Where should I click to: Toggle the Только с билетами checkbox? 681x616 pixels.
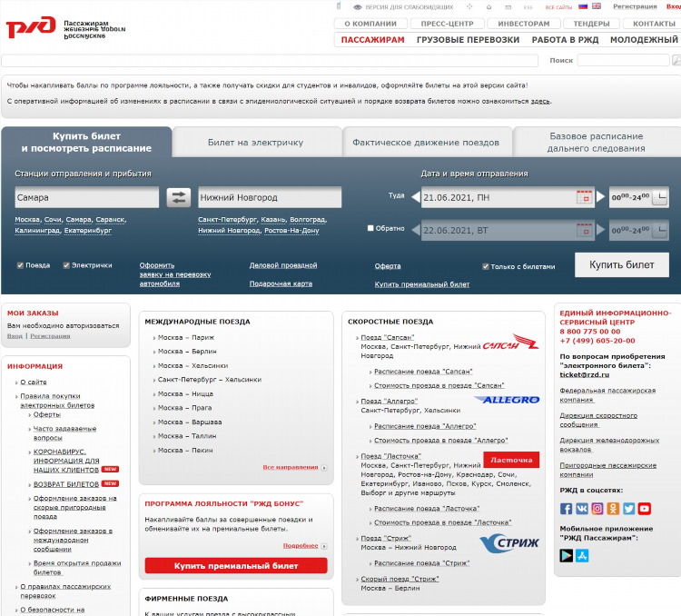[486, 266]
